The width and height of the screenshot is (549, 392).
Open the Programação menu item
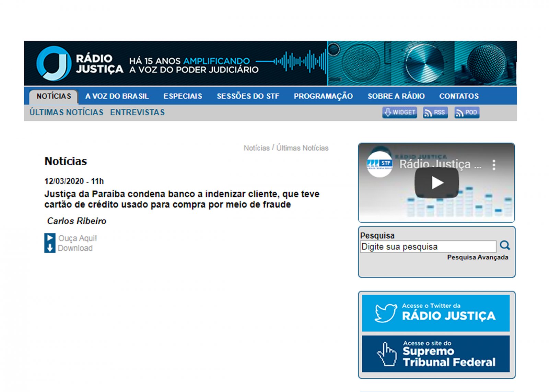[323, 96]
